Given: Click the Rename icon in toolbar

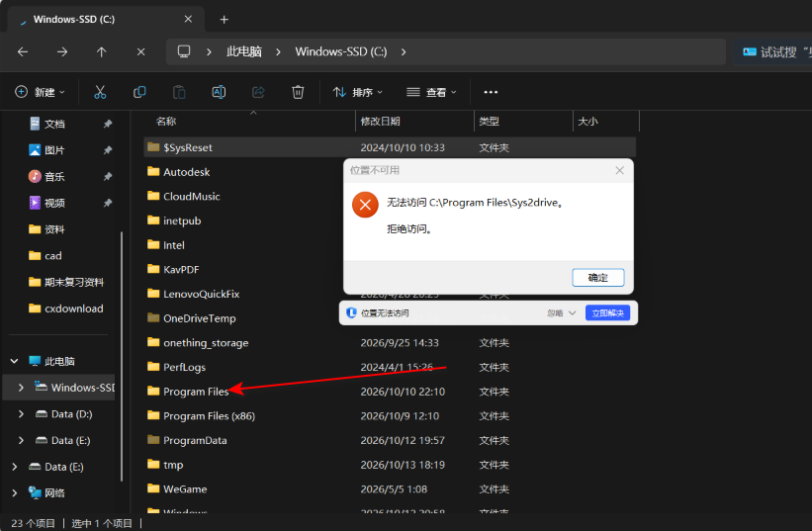Looking at the screenshot, I should (219, 92).
